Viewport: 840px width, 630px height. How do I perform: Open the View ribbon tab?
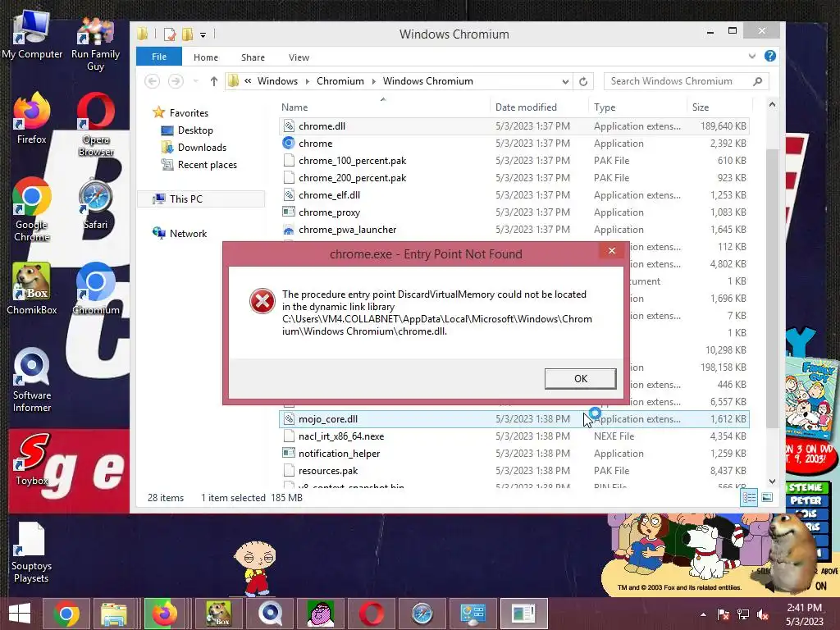pos(299,57)
